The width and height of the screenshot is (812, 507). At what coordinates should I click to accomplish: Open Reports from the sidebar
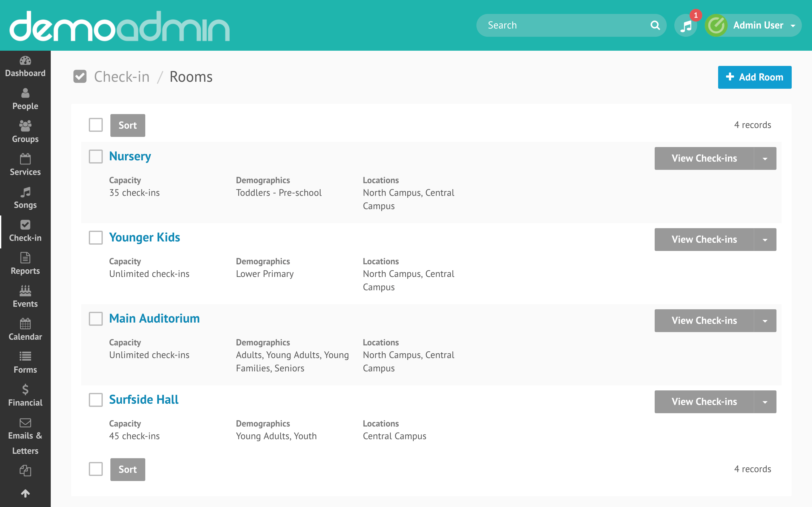pyautogui.click(x=25, y=264)
